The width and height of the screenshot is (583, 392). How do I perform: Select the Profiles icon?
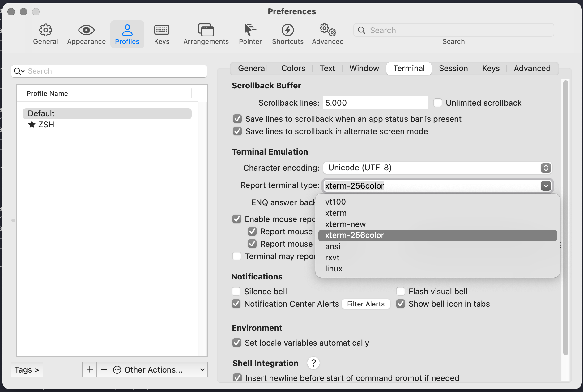[127, 34]
